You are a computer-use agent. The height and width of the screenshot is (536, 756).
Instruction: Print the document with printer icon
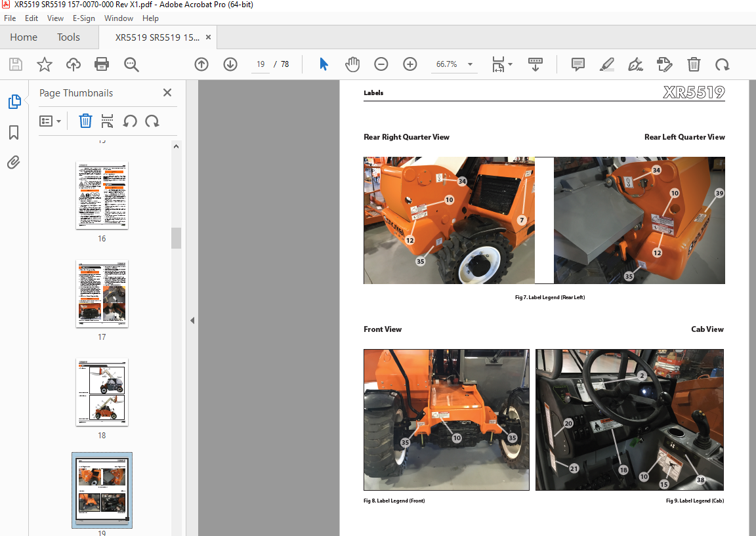pos(102,64)
